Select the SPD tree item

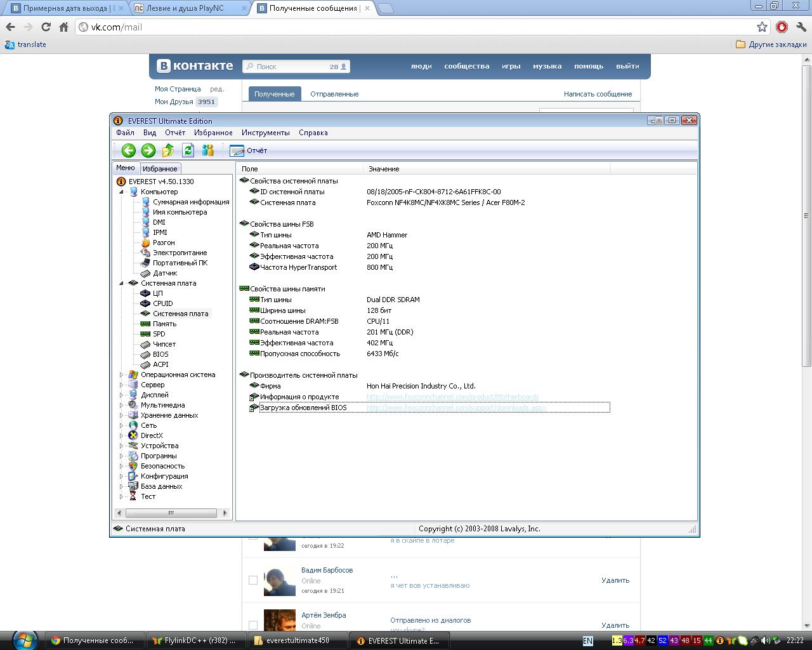coord(159,334)
